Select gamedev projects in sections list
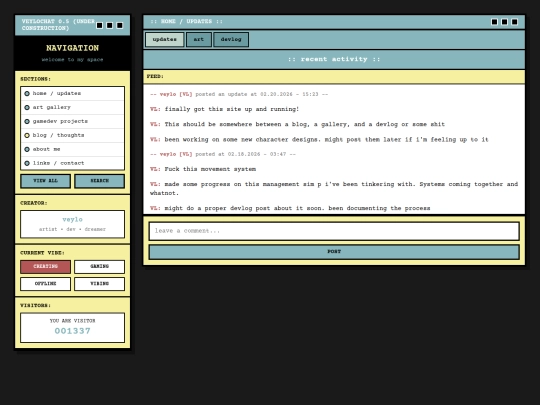 (x=72, y=121)
